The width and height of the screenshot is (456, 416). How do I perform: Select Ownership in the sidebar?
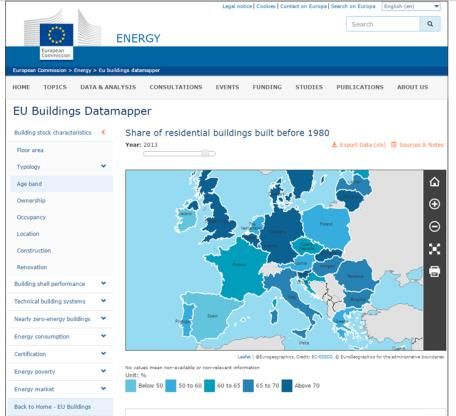[x=31, y=200]
